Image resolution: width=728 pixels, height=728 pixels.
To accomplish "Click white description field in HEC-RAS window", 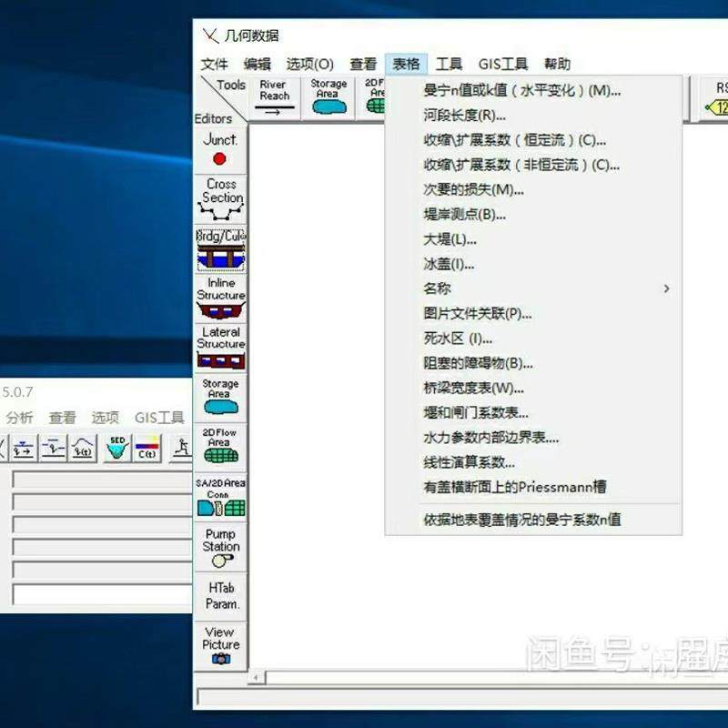I will 102,594.
